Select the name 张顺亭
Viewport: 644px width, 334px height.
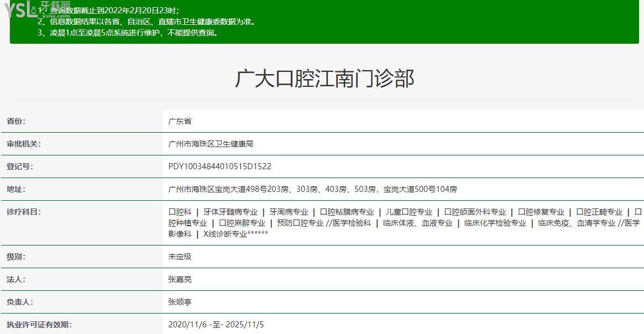(x=180, y=302)
